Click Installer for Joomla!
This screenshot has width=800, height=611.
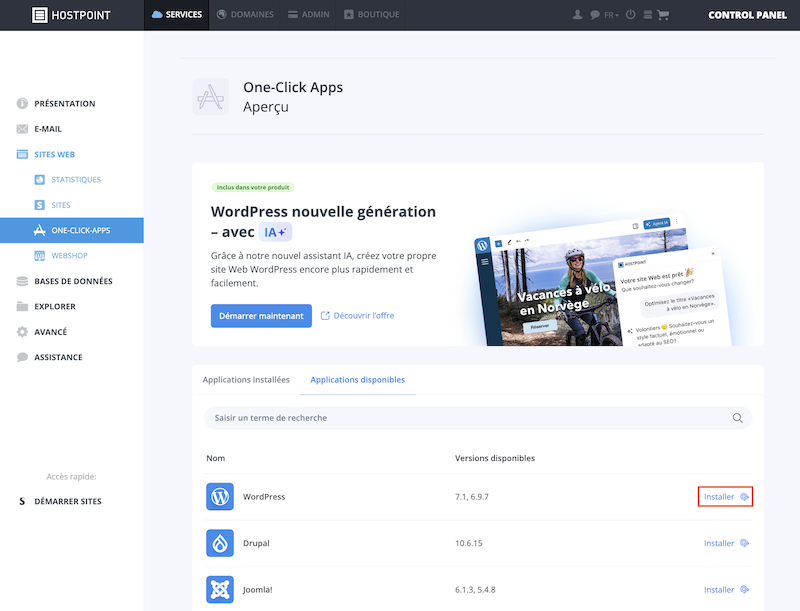pos(726,590)
